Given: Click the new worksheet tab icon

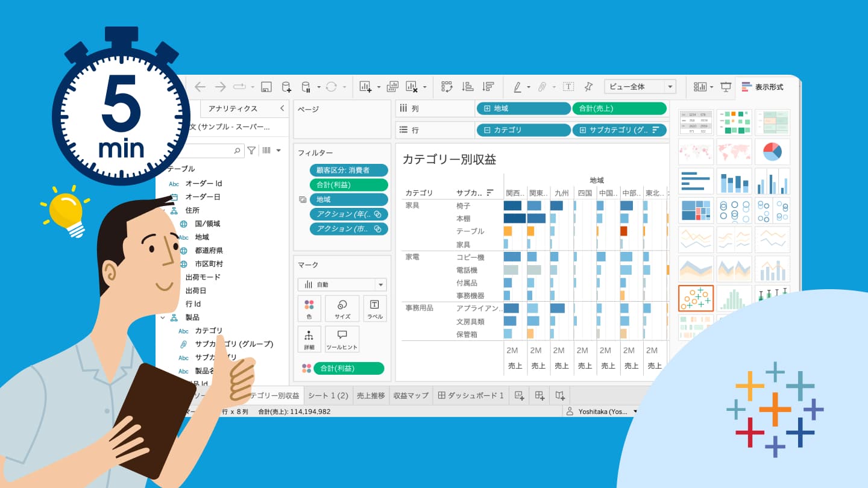Looking at the screenshot, I should point(518,395).
